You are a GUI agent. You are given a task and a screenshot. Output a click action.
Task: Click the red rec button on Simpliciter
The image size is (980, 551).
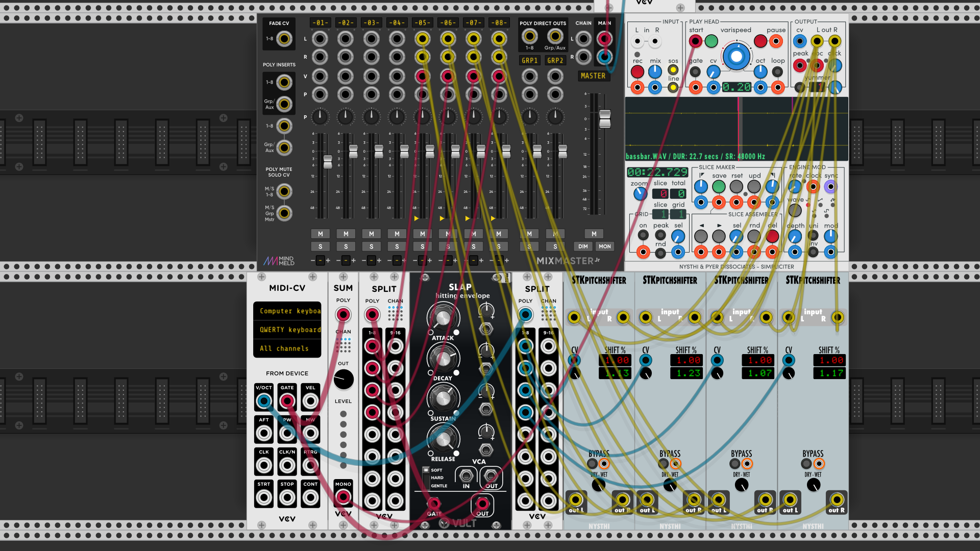coord(638,72)
